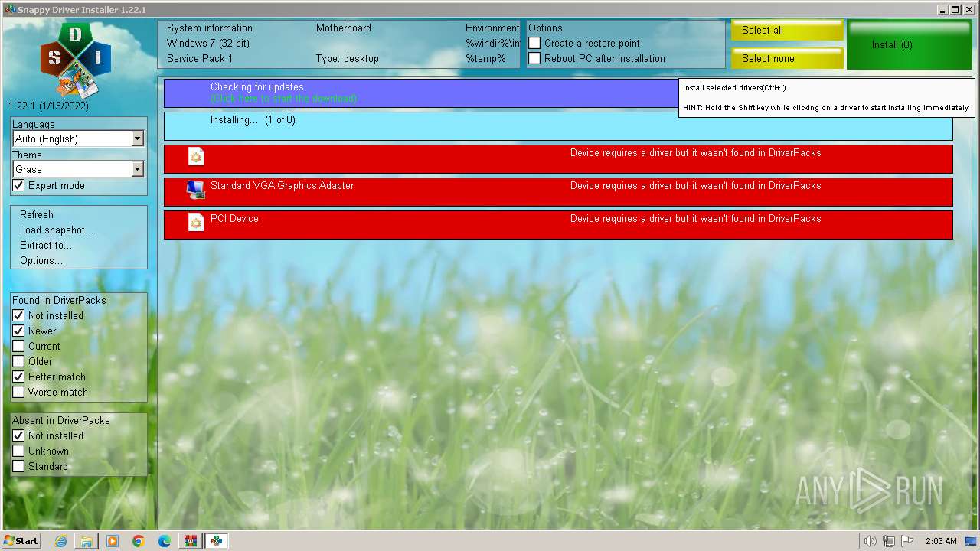Click the network tray icon

click(x=889, y=541)
